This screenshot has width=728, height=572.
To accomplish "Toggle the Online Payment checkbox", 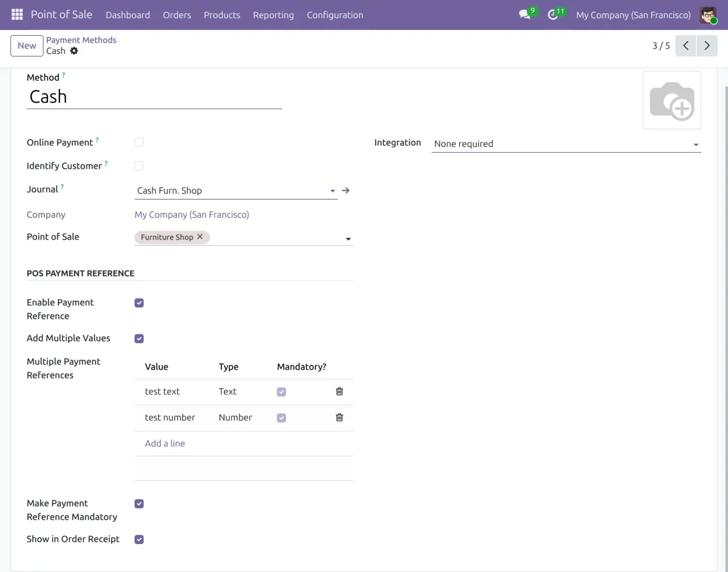I will coord(139,143).
